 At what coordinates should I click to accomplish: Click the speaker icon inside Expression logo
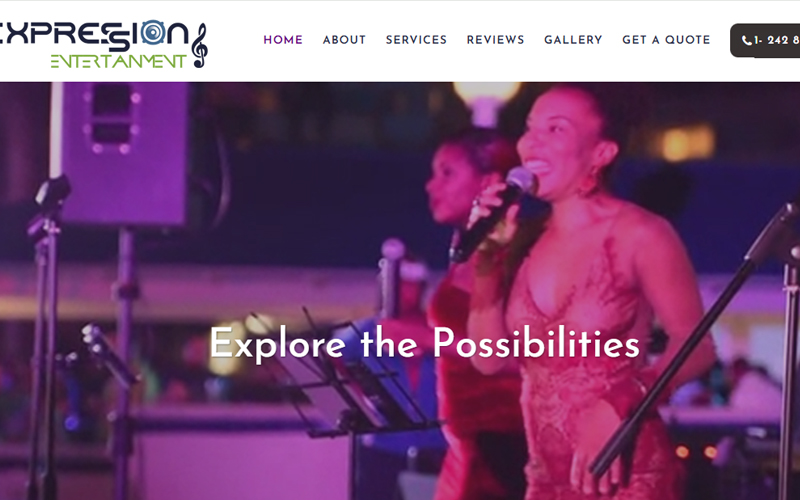tap(153, 33)
